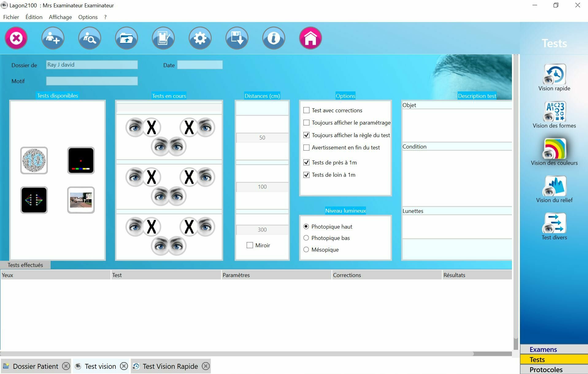Open the search patient icon

click(x=90, y=38)
